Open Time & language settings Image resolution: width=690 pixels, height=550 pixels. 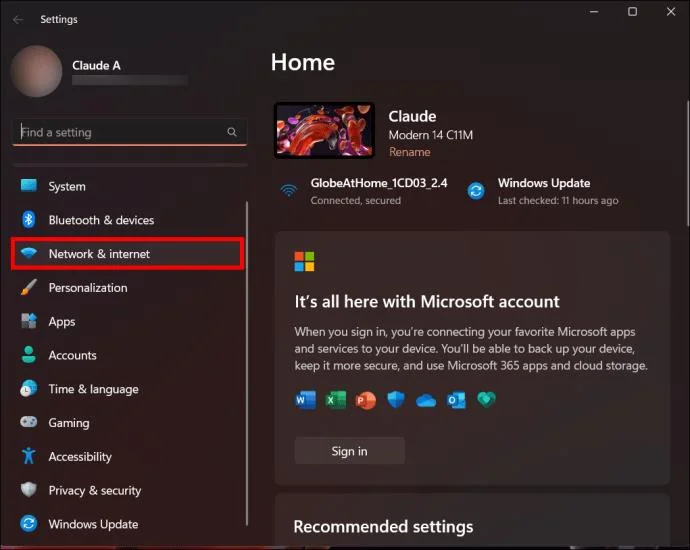128,389
